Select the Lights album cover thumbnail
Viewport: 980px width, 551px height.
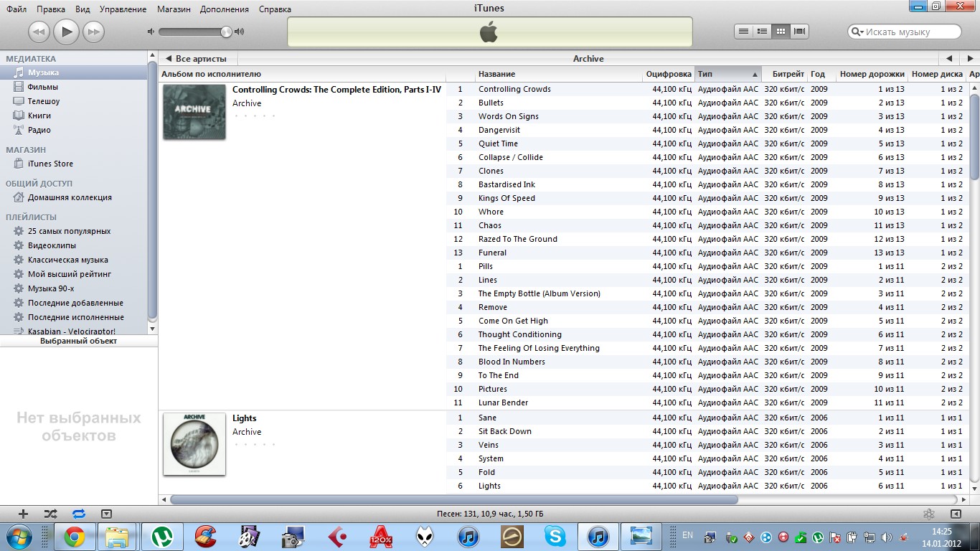(194, 444)
